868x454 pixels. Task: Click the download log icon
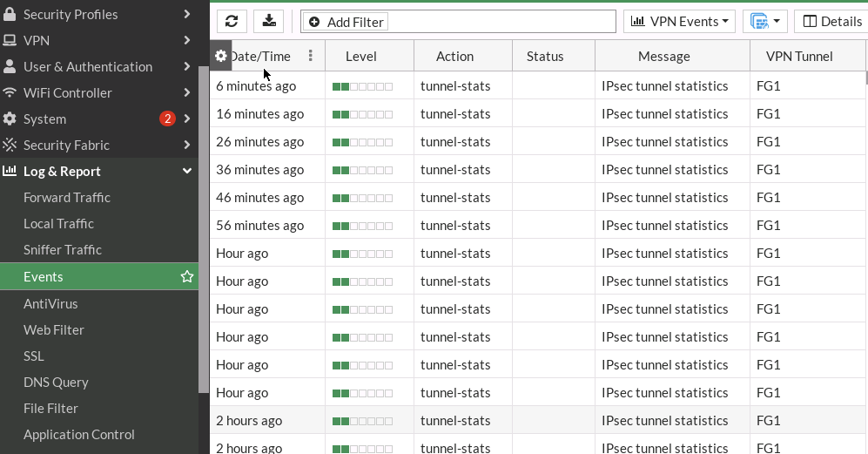(x=269, y=22)
